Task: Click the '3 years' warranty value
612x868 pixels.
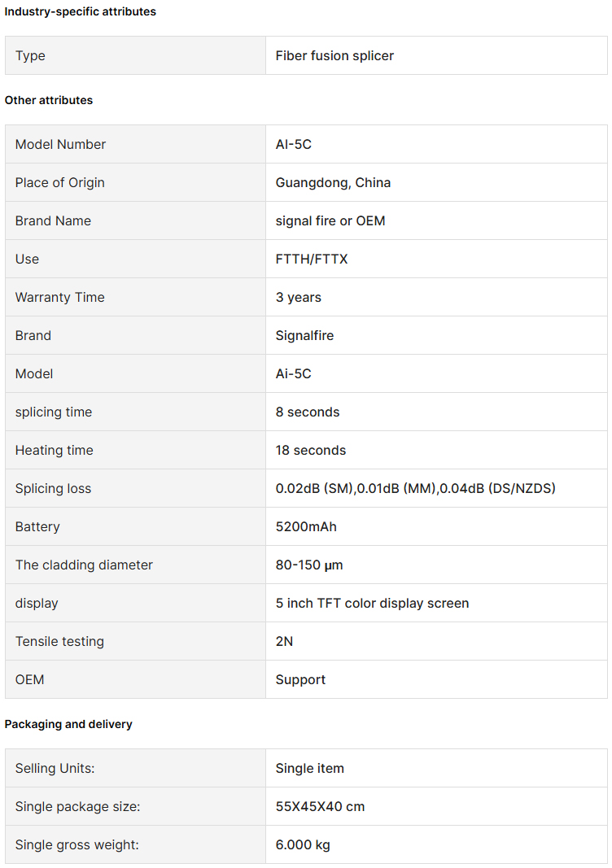Action: (299, 297)
